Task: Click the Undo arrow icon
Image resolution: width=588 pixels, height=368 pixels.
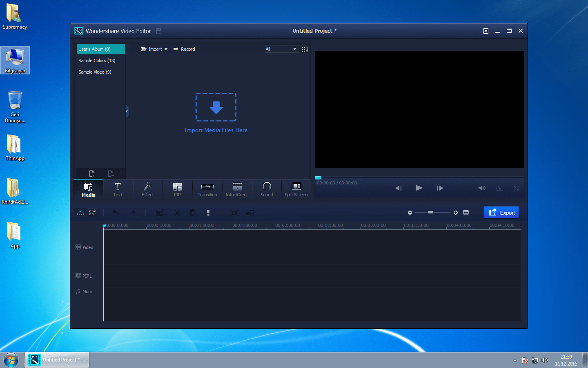Action: pyautogui.click(x=116, y=212)
